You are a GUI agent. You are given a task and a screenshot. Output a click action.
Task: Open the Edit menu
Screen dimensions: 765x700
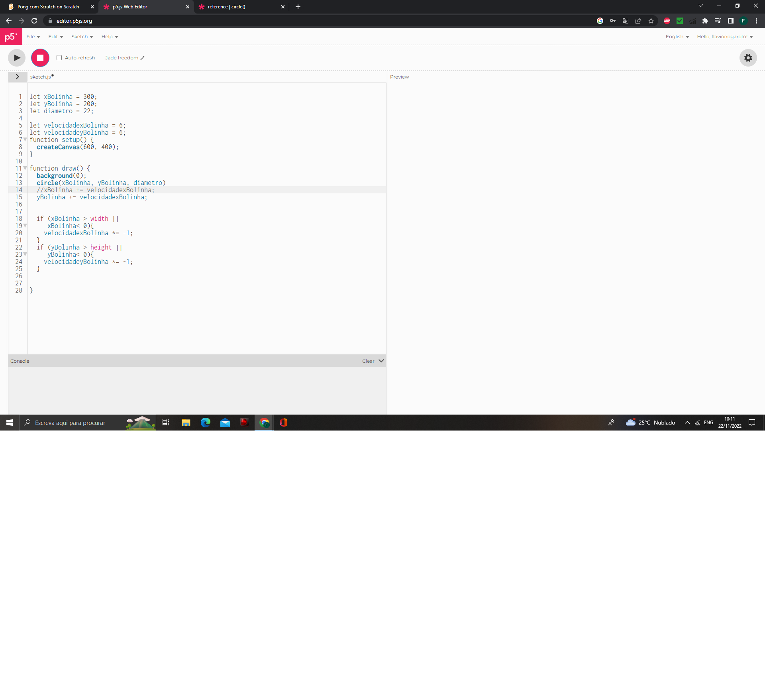(x=56, y=37)
